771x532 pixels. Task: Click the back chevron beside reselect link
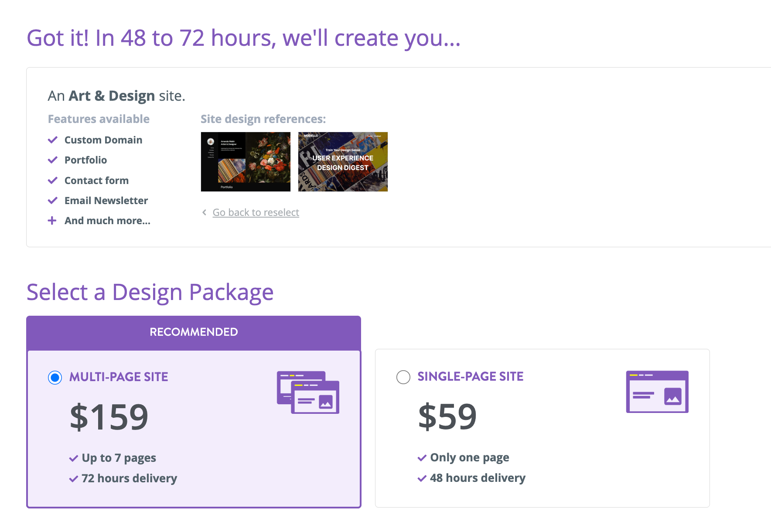[204, 212]
